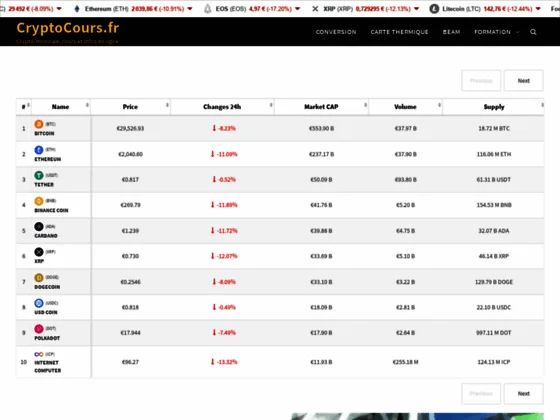
Task: Click Tether volume €93.80 B
Action: tap(405, 180)
